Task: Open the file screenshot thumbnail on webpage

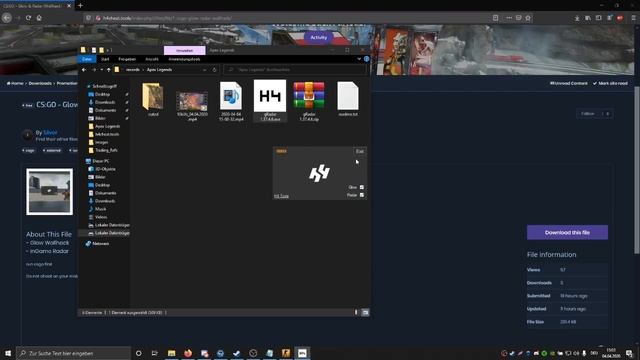Action: tap(49, 191)
